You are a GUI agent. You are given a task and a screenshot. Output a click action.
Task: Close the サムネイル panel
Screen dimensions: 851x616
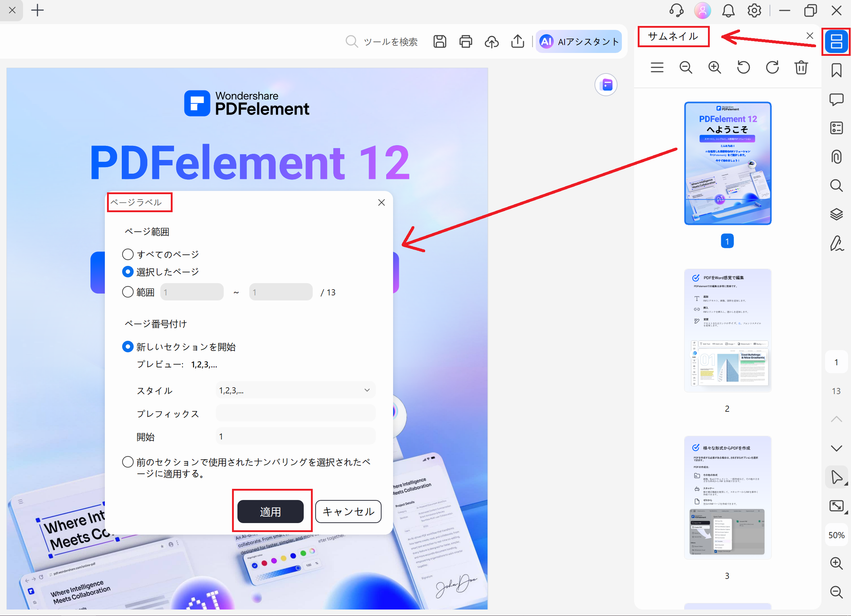810,36
